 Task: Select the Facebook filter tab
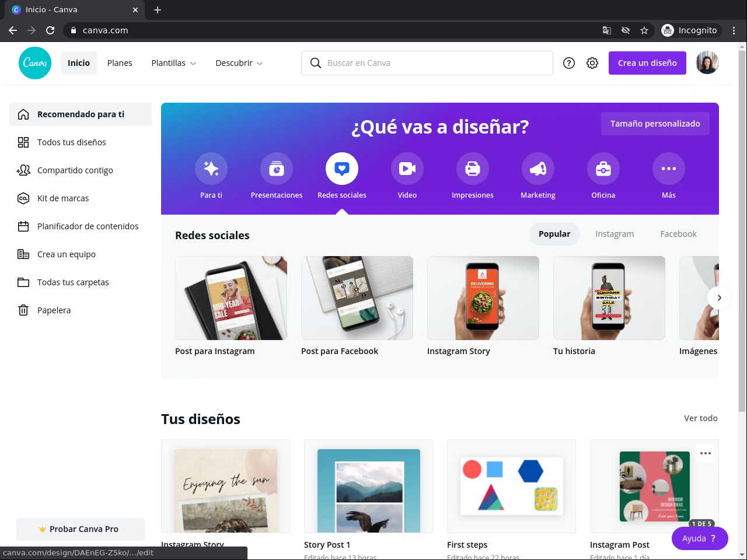tap(679, 234)
